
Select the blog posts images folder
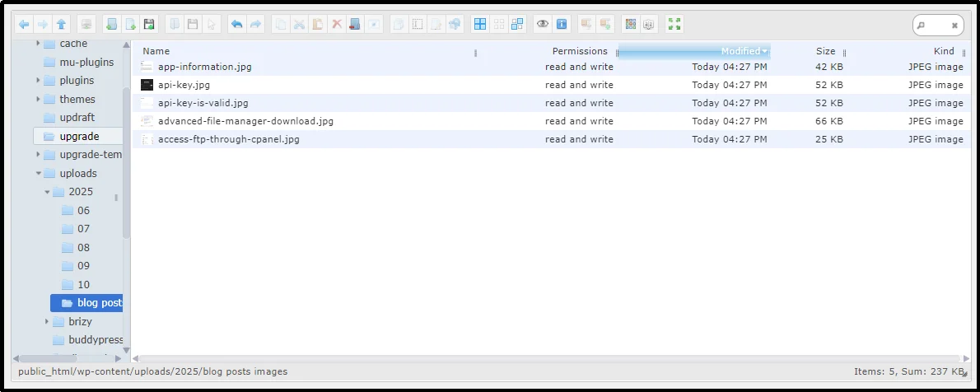[x=86, y=302]
